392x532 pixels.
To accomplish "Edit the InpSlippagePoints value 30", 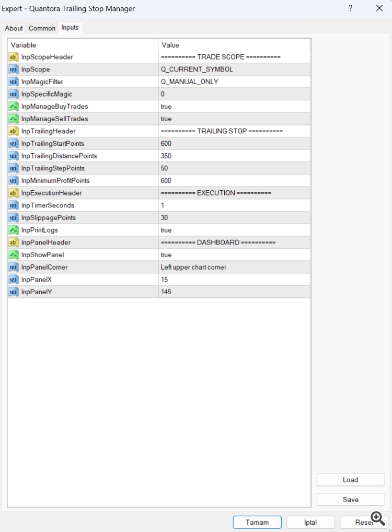I will coord(235,218).
